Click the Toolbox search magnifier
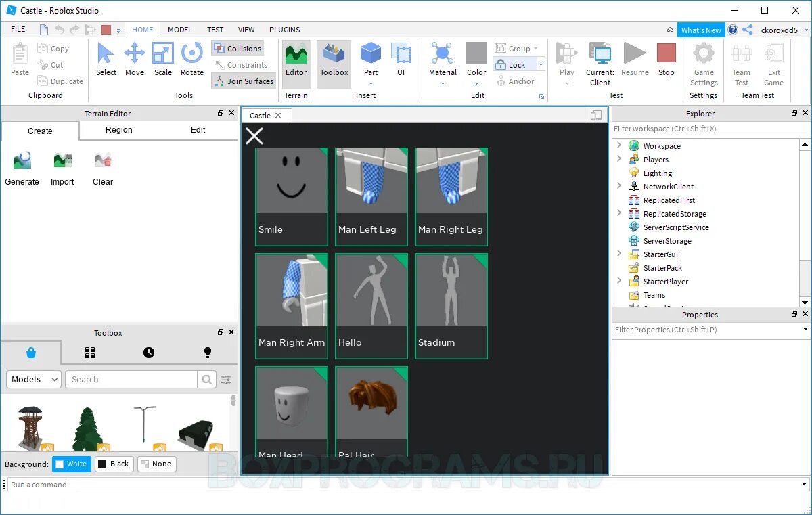The width and height of the screenshot is (812, 515). point(207,380)
